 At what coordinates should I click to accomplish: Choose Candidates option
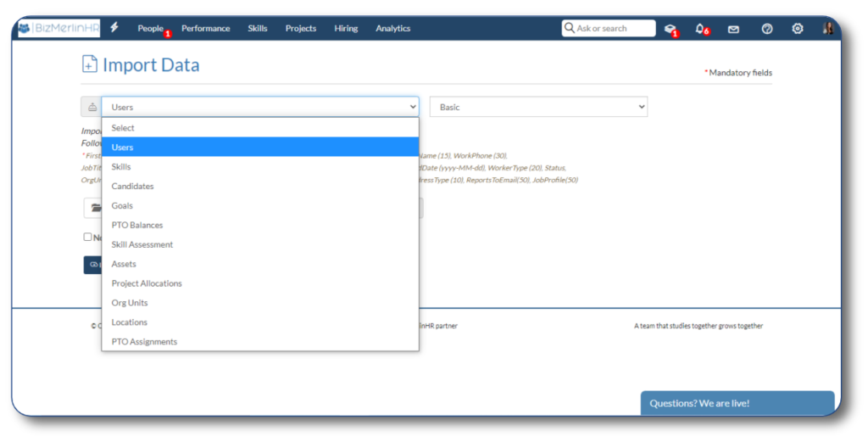pyautogui.click(x=260, y=186)
